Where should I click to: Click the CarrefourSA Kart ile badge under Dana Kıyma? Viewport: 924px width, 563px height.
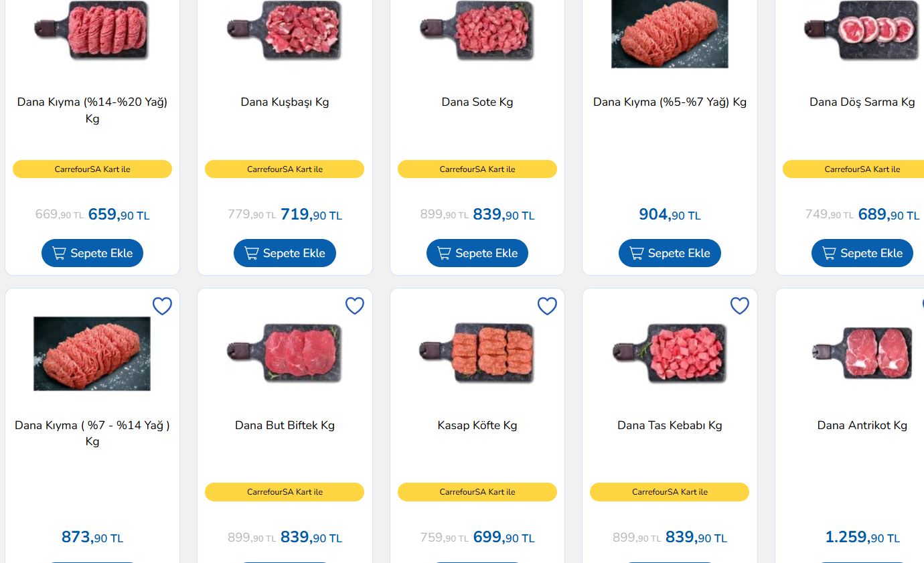click(92, 169)
